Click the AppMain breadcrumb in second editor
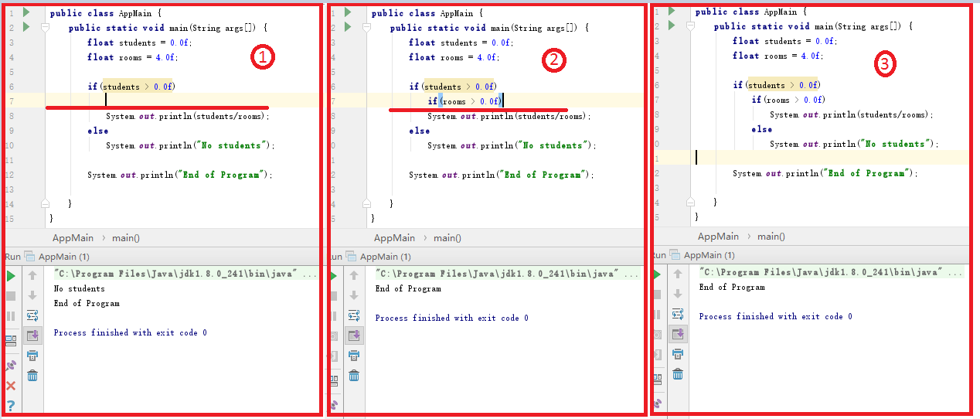The image size is (980, 419). tap(394, 238)
